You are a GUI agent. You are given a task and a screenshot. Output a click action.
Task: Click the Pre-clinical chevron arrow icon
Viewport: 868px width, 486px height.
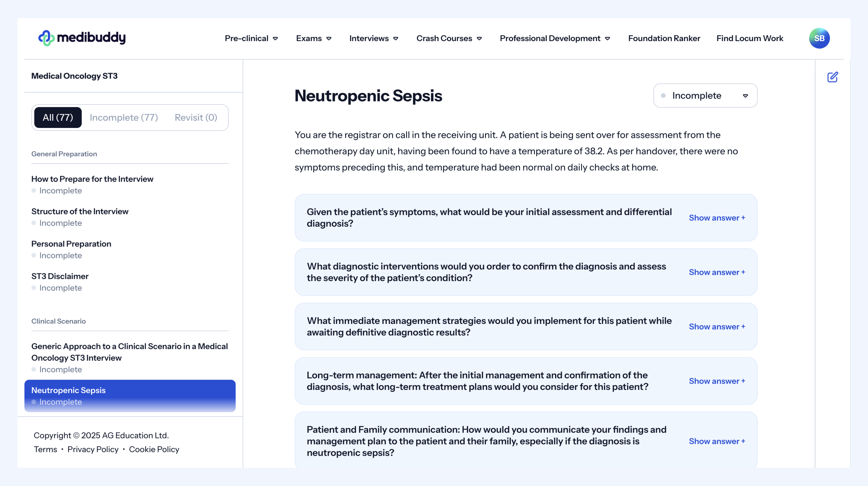275,38
